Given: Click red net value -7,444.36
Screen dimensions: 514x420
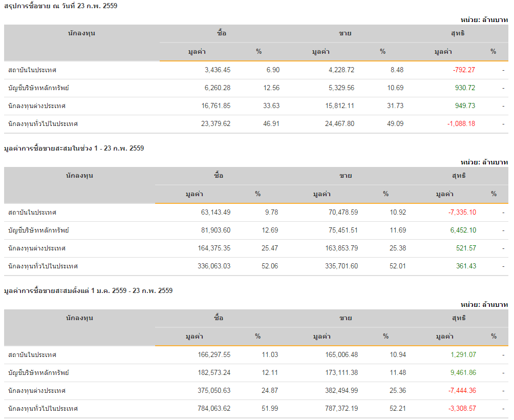Looking at the screenshot, I should tap(462, 390).
